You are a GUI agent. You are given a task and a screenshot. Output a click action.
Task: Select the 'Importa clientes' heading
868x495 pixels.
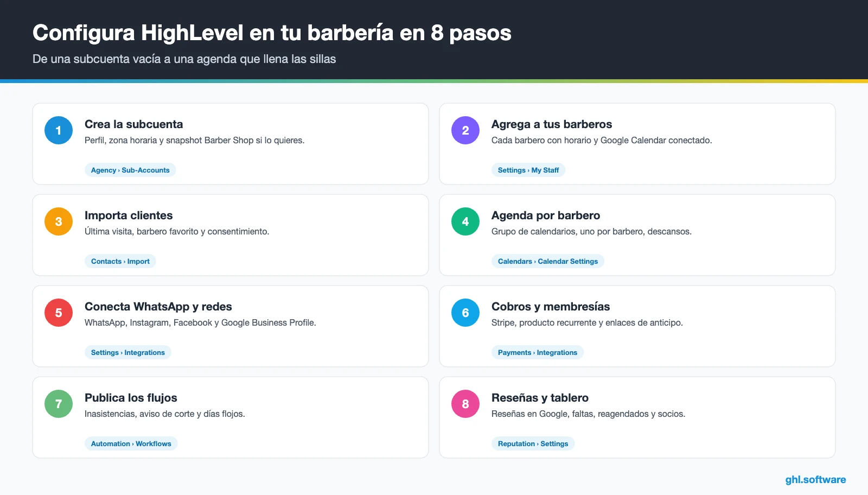click(x=129, y=215)
